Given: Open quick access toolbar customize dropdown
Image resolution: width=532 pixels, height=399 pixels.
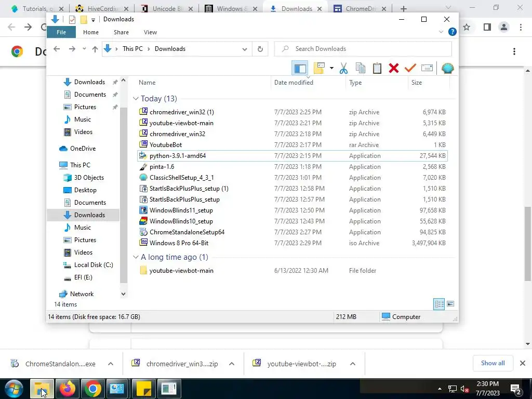Looking at the screenshot, I should point(93,20).
